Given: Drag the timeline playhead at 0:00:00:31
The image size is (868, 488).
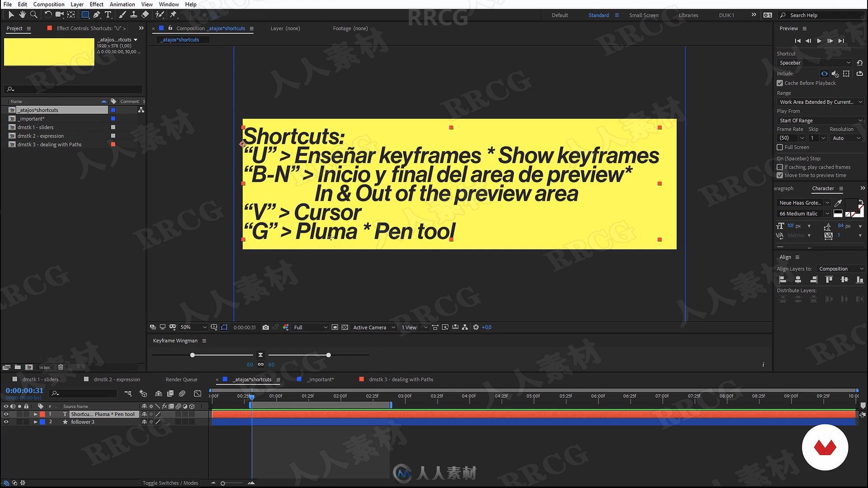Looking at the screenshot, I should click(x=251, y=396).
